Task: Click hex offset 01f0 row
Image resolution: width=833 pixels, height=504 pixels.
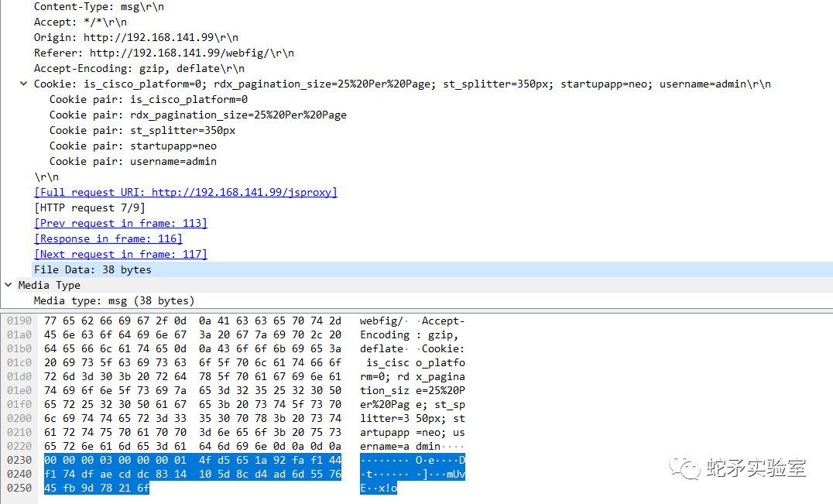Action: click(x=19, y=404)
